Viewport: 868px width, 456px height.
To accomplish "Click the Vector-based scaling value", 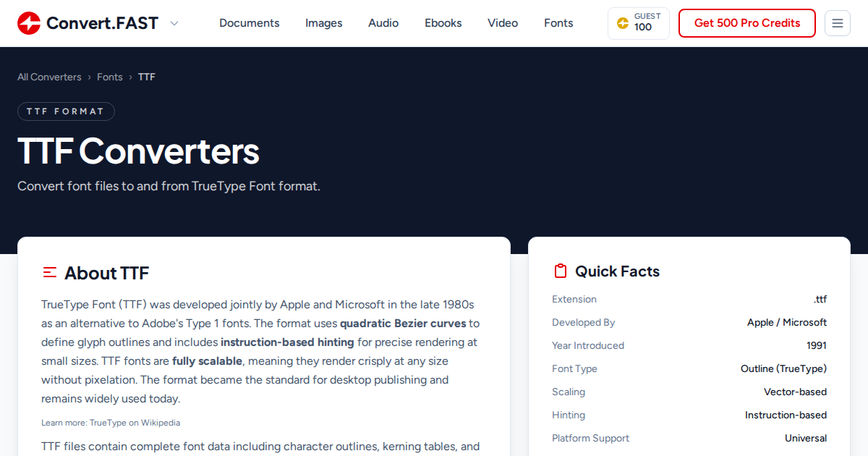I will (795, 392).
